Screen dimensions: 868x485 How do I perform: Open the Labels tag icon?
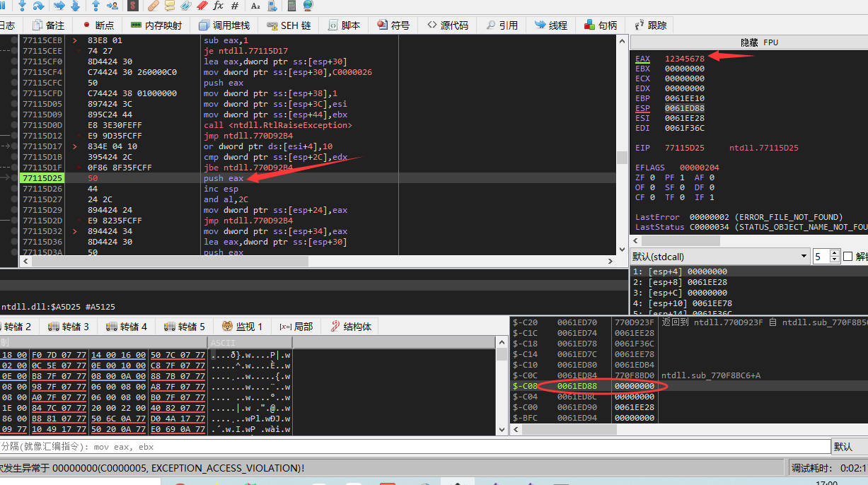coord(186,6)
